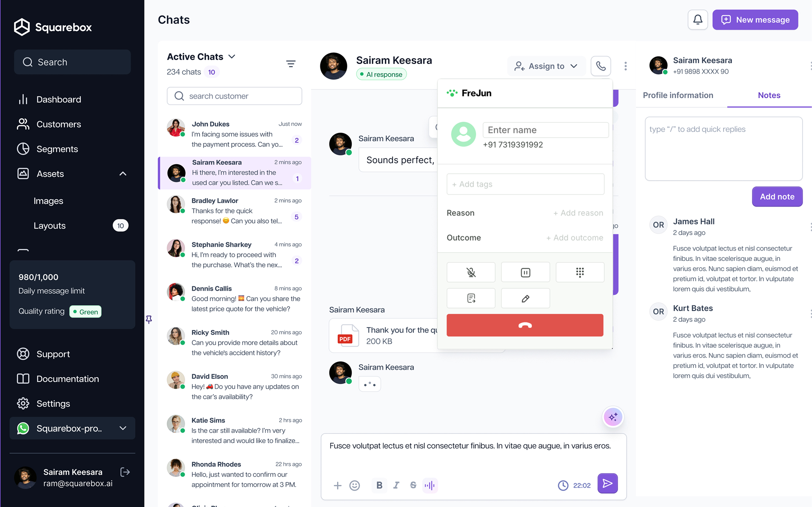This screenshot has width=812, height=507.
Task: Click the mute microphone icon in call panel
Action: click(x=471, y=272)
